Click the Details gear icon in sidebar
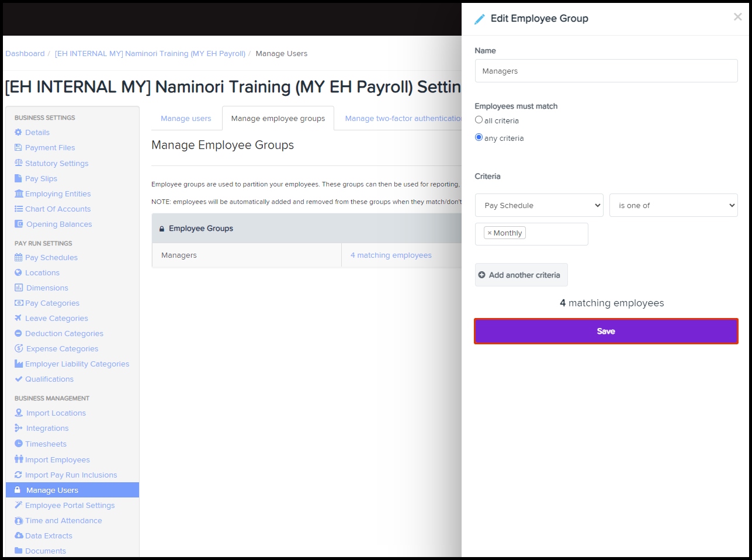Viewport: 752px width, 560px height. click(x=18, y=133)
